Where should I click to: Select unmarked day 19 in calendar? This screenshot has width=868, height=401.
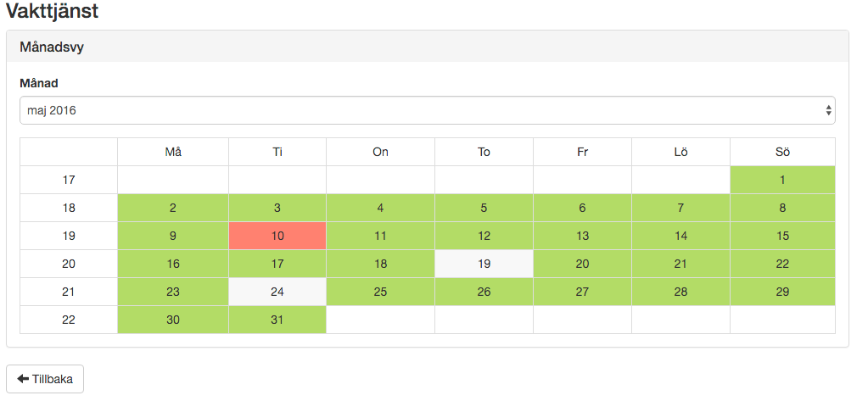click(484, 264)
